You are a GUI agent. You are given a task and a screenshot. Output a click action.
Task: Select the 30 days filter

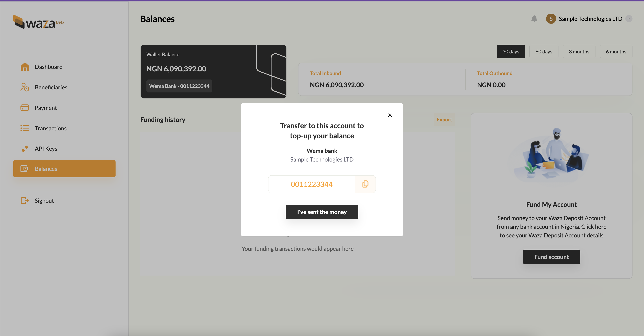[x=510, y=52]
